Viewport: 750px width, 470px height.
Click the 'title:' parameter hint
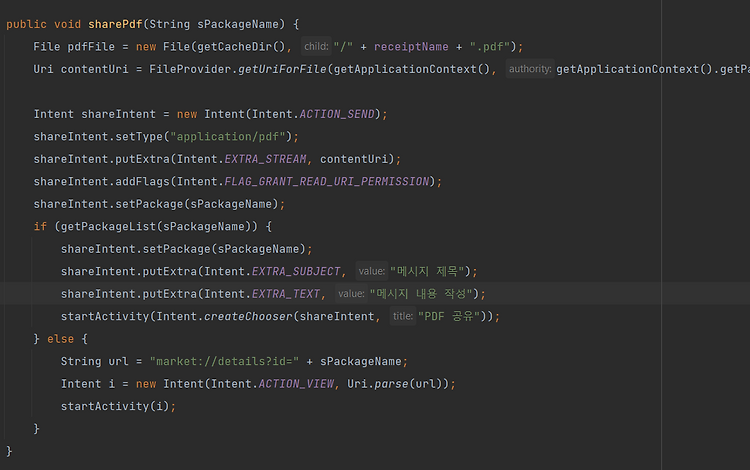click(x=403, y=316)
